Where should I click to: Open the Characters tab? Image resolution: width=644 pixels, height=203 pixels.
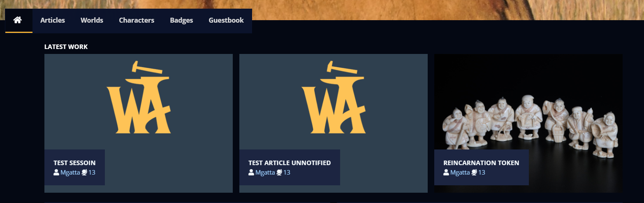point(137,20)
